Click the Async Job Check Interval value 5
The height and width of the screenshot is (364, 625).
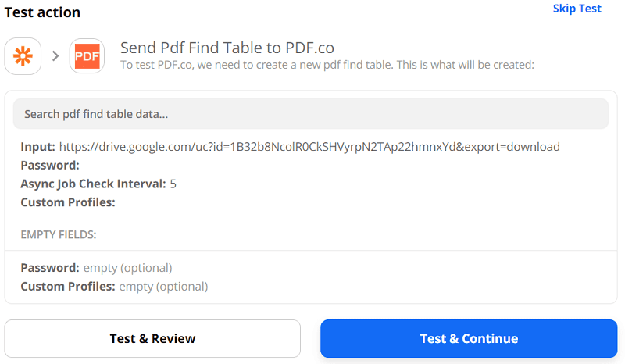pyautogui.click(x=173, y=184)
